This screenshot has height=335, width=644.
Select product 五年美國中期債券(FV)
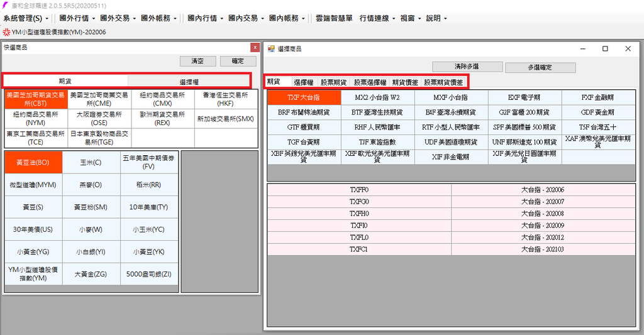(x=149, y=163)
